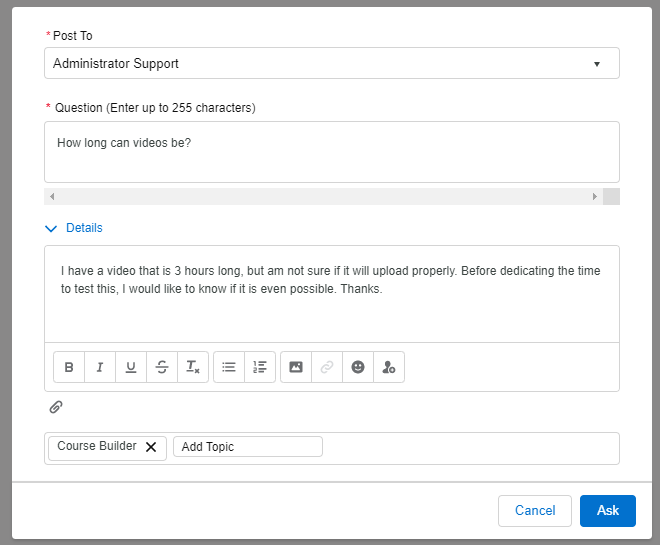Collapse the Details section chevron
Screen dimensions: 660x545
pos(52,228)
